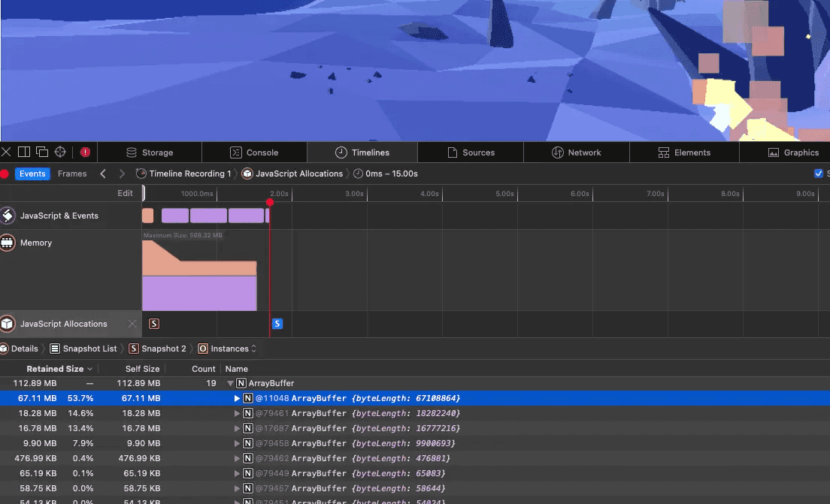Click Edit in the timeline header
The width and height of the screenshot is (830, 504).
125,193
